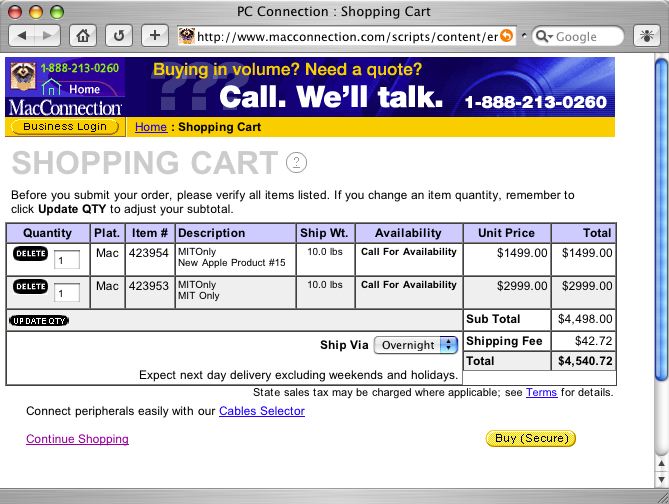The height and width of the screenshot is (504, 669).
Task: Click the vertical scrollbar thumb
Action: 661,219
